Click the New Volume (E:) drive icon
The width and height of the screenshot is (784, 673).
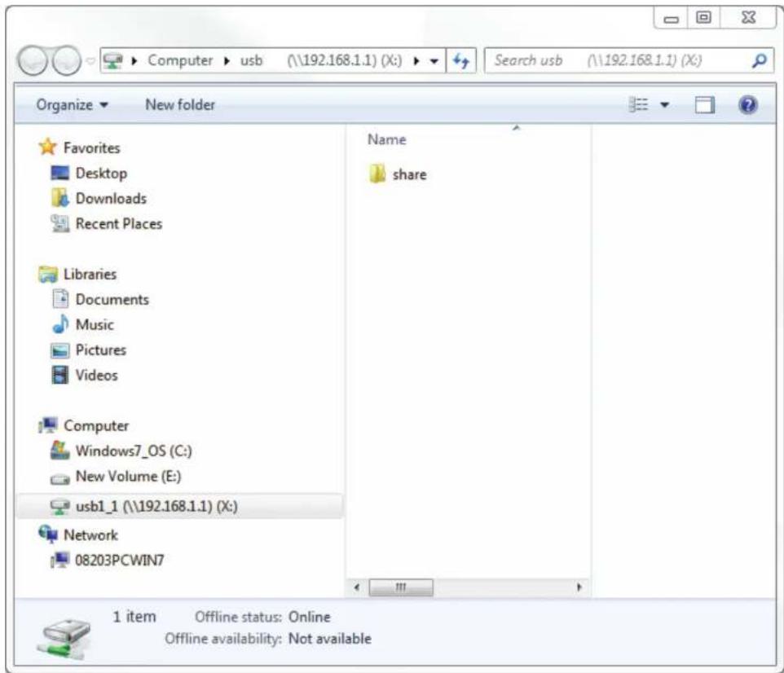pos(60,478)
